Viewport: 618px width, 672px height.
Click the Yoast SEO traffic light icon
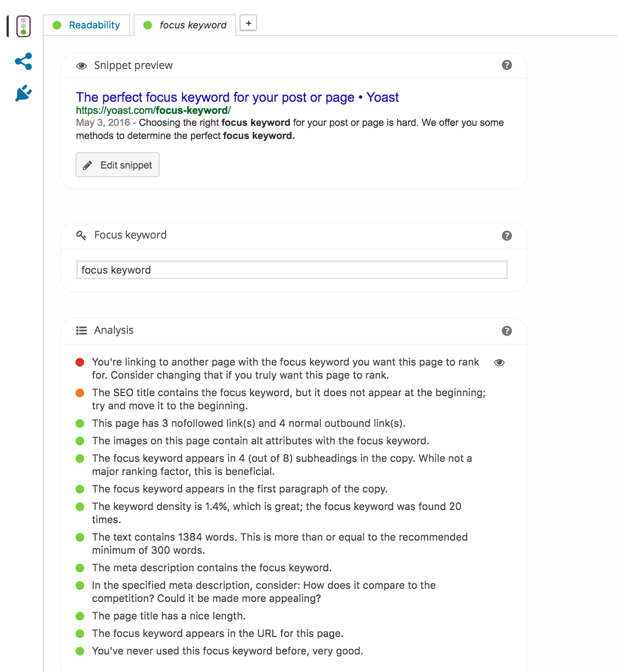pos(23,26)
